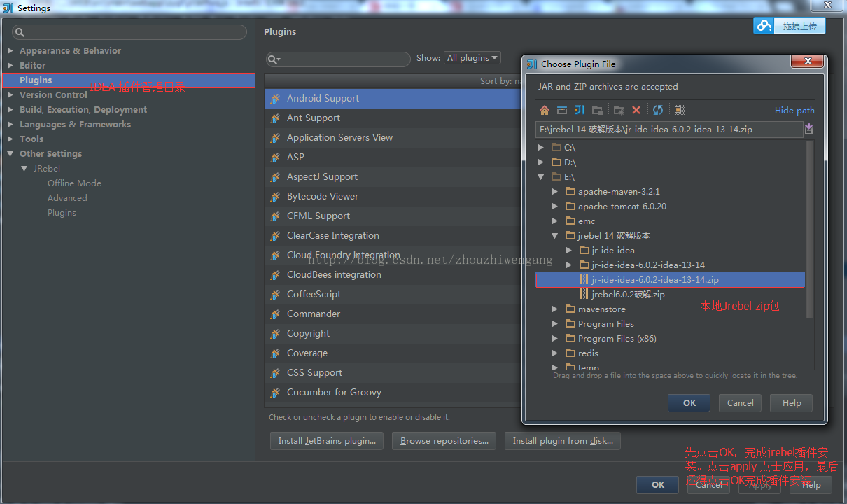
Task: Click the module directory toolbar icon
Action: pyautogui.click(x=597, y=110)
